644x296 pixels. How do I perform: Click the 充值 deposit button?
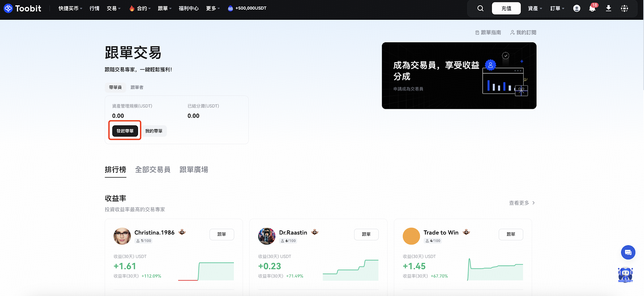pyautogui.click(x=506, y=8)
